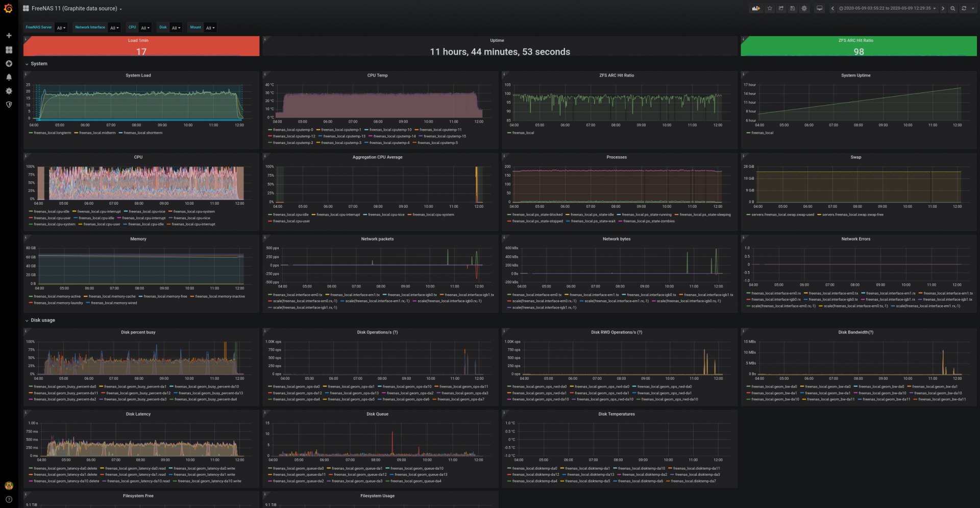Open color picker for freenas_local.longterm legend swatch
Image resolution: width=980 pixels, height=508 pixels.
click(x=30, y=133)
